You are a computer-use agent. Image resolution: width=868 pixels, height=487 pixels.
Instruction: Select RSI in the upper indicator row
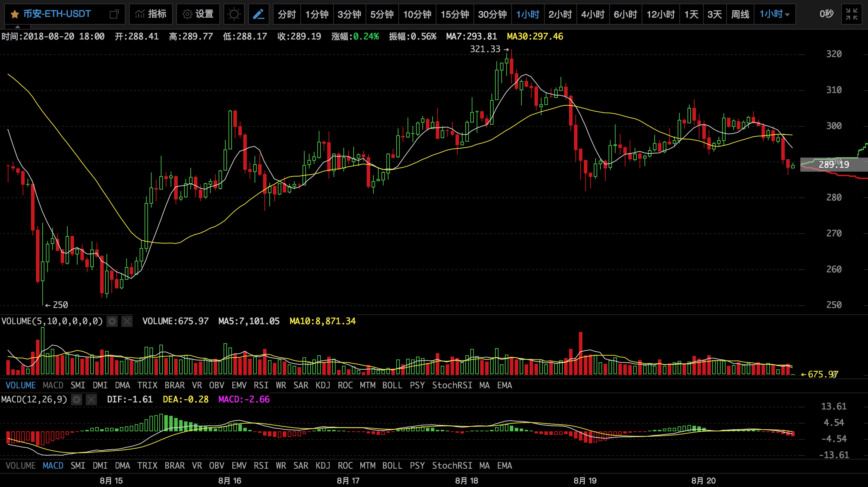tap(261, 385)
